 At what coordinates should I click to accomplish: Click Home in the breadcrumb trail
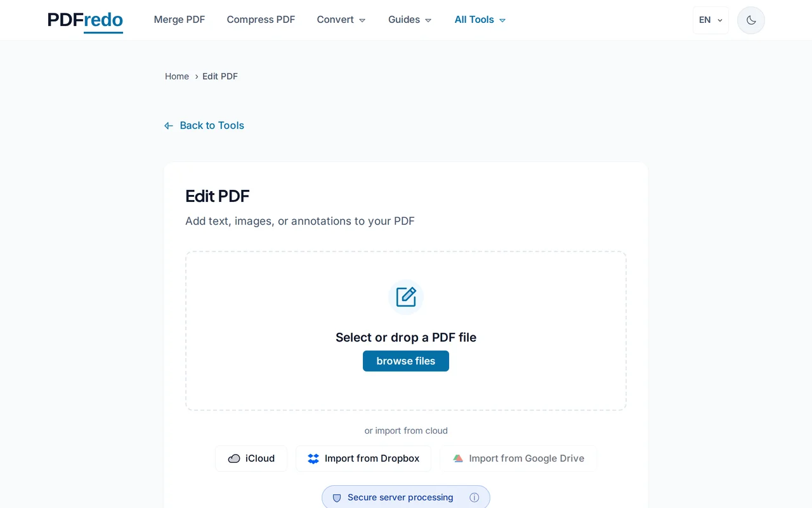pos(177,76)
